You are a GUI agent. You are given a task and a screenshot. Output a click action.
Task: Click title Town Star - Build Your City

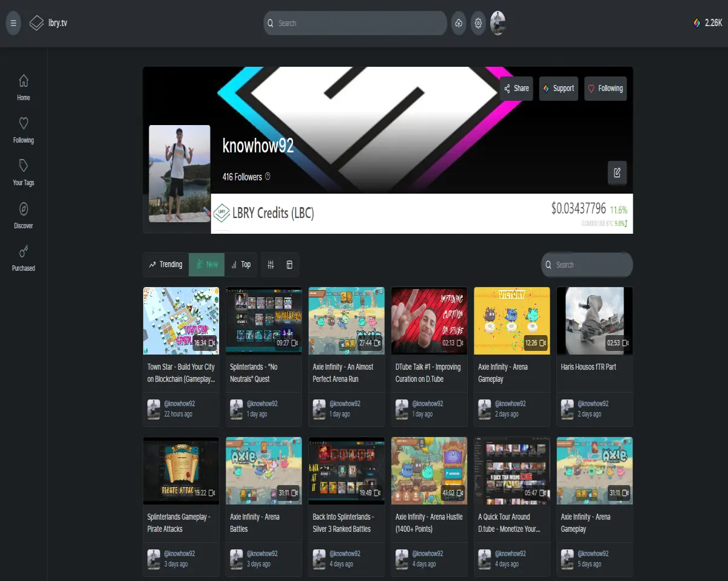click(181, 373)
